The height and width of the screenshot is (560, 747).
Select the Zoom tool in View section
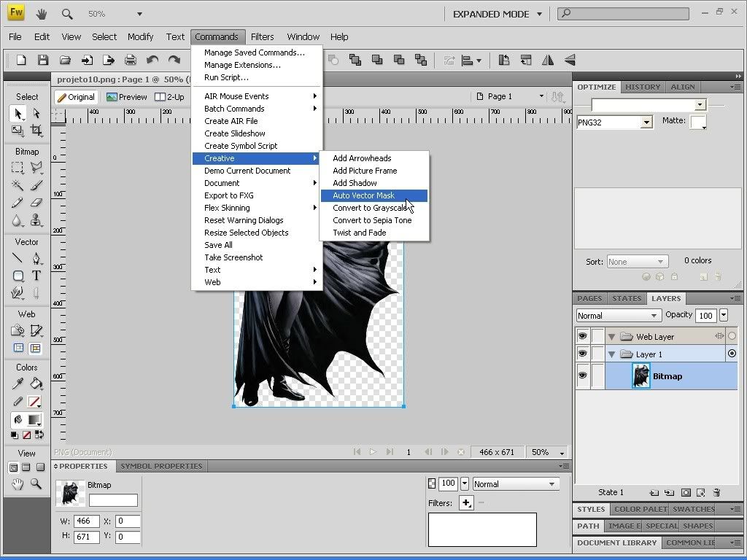(x=36, y=484)
